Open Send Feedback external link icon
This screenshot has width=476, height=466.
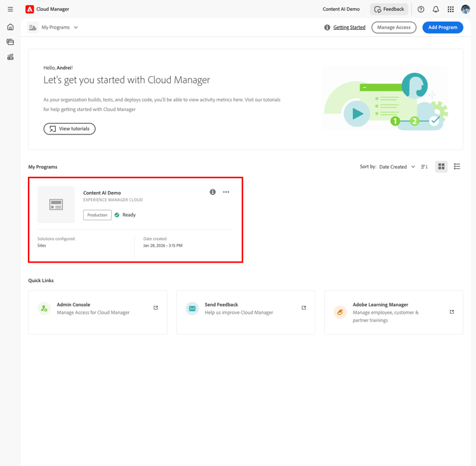click(303, 307)
